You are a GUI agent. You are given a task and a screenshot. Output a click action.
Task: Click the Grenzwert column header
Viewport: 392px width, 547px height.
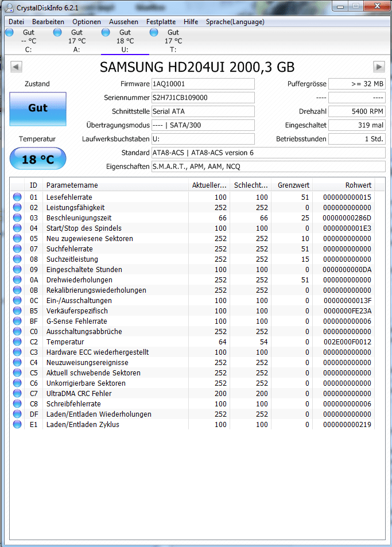(x=292, y=185)
